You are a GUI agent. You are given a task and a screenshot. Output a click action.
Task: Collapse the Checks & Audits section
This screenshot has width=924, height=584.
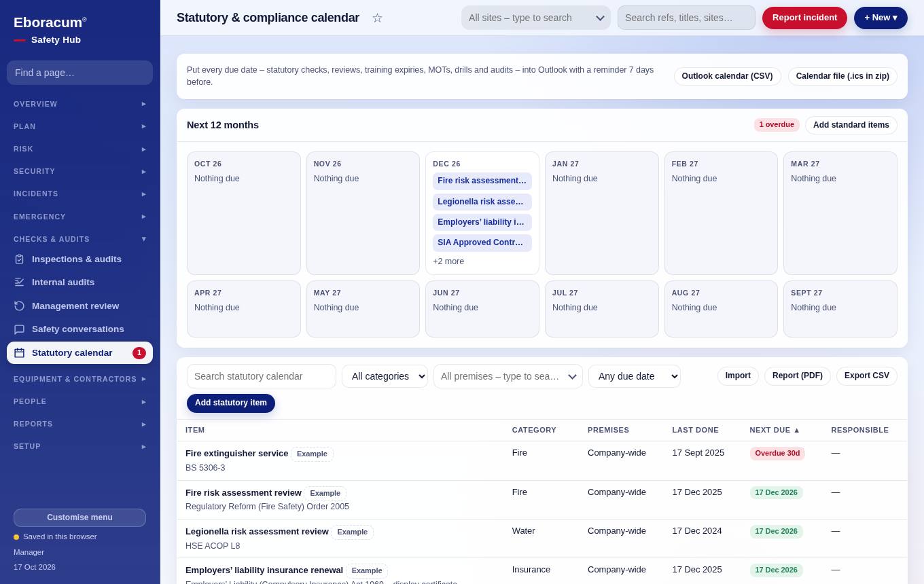click(79, 239)
